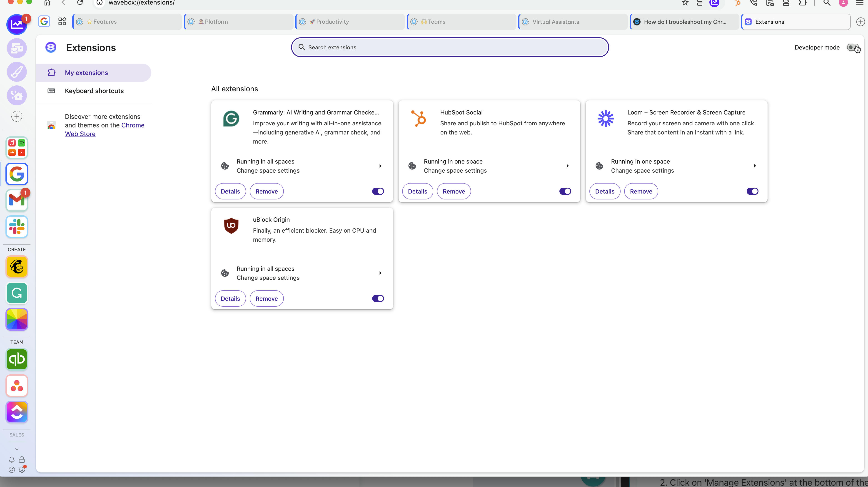
Task: Expand Loom space settings arrow
Action: 755,166
